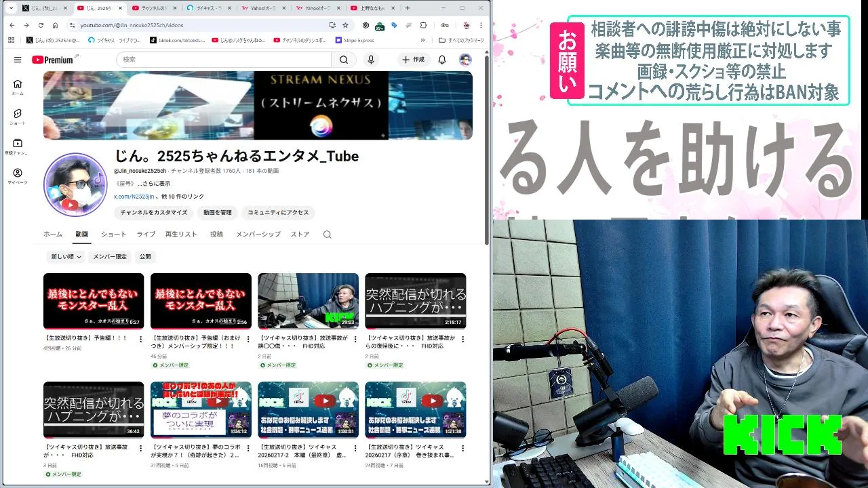Click channel title じん。2525ちゃんねるエンタメ_Tube
The width and height of the screenshot is (868, 488).
click(236, 157)
